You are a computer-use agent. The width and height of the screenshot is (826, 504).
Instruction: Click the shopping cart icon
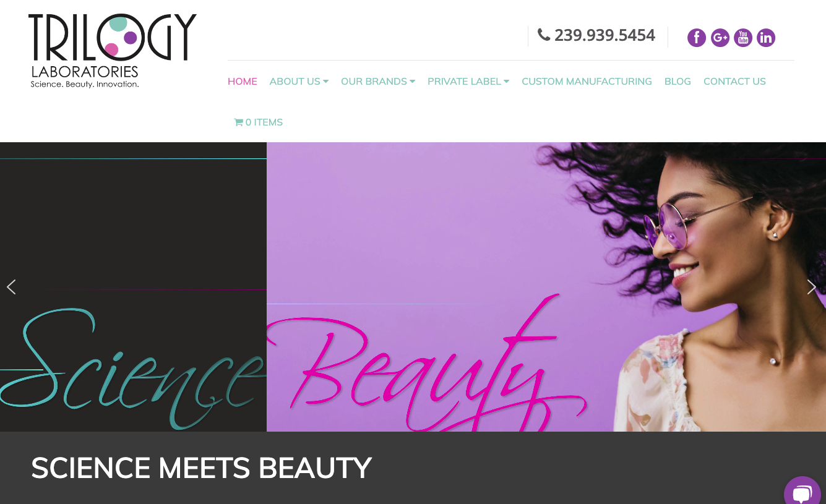[238, 122]
